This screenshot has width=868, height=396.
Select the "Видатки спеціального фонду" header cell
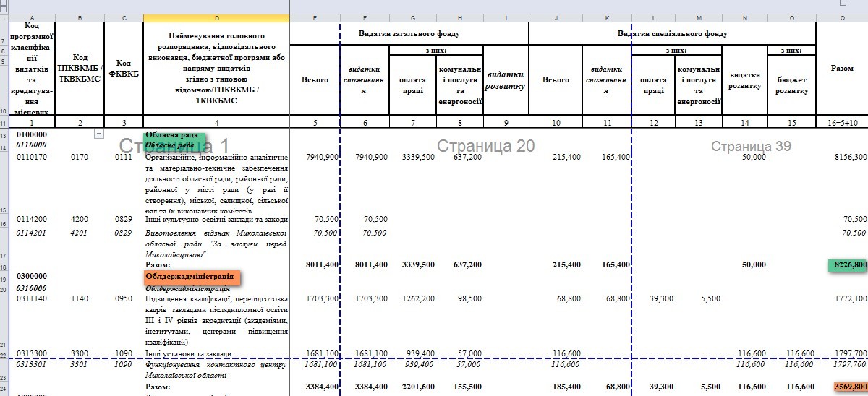[x=672, y=33]
